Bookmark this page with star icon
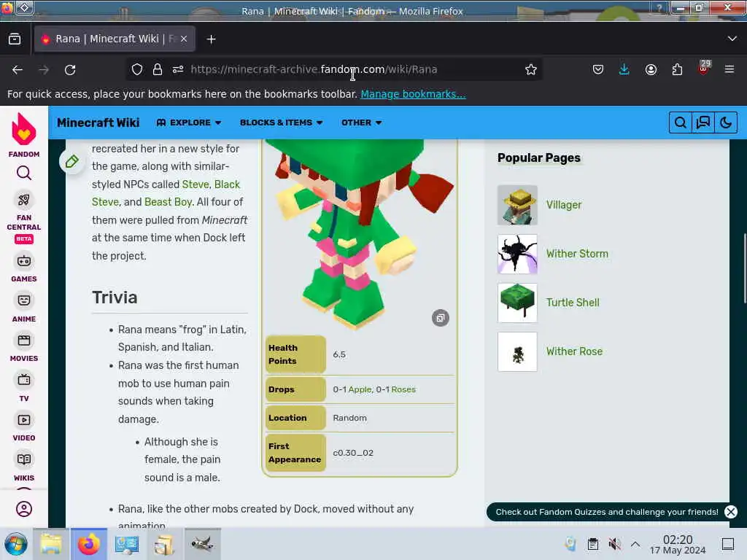Screen dimensions: 747x560 tap(531, 69)
